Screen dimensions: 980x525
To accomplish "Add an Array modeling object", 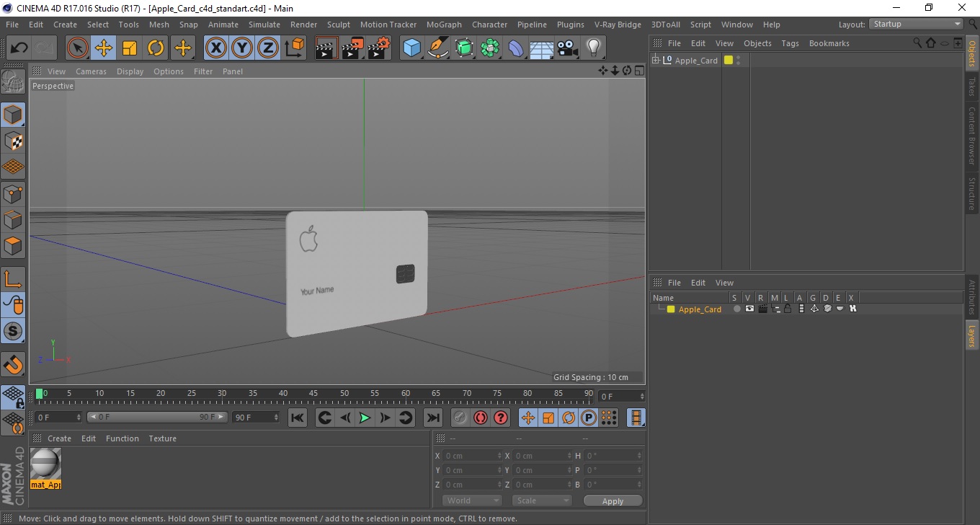I will (490, 48).
